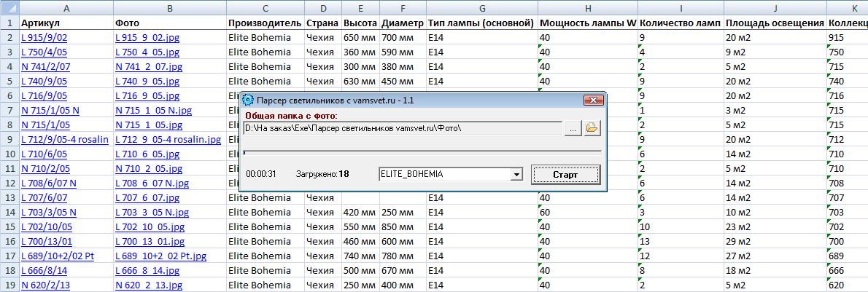
Task: Open article link N 715/1/05 N
Action: [x=50, y=110]
